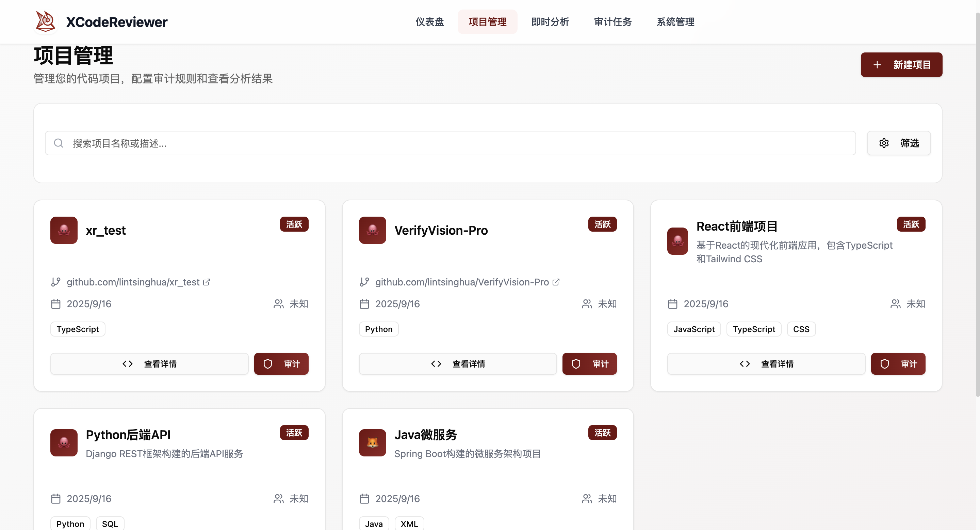Select the TypeScript tag on xr_test card
The height and width of the screenshot is (530, 980).
point(78,329)
